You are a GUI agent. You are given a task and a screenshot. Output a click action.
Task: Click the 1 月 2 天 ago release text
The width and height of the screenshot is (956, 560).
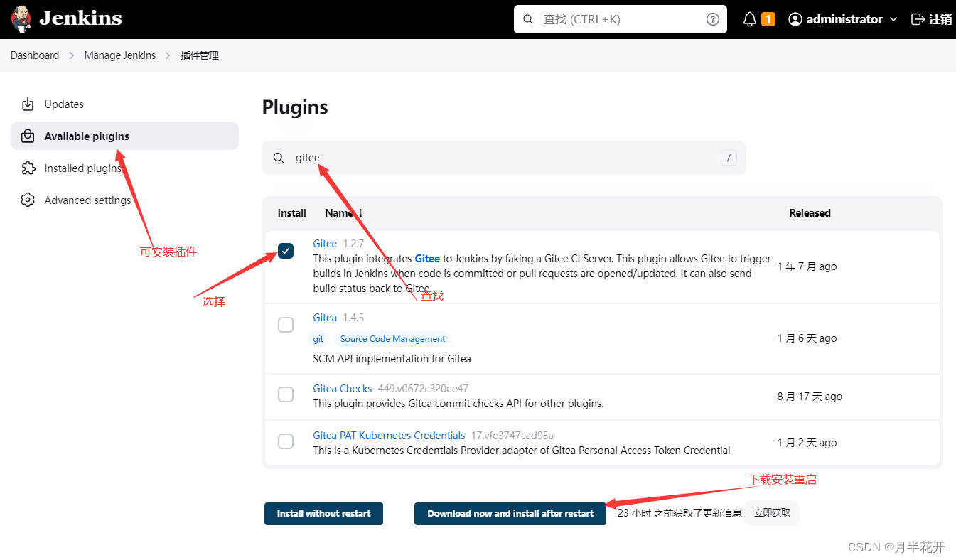[x=807, y=443]
